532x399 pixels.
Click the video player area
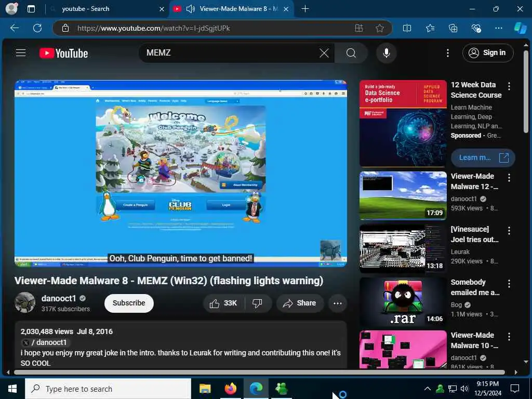[180, 174]
